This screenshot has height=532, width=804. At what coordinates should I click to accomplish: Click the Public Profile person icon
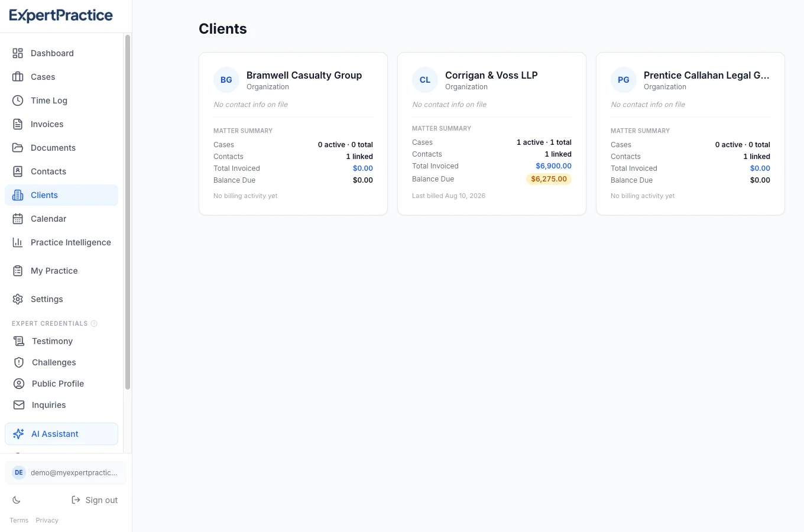pyautogui.click(x=19, y=384)
